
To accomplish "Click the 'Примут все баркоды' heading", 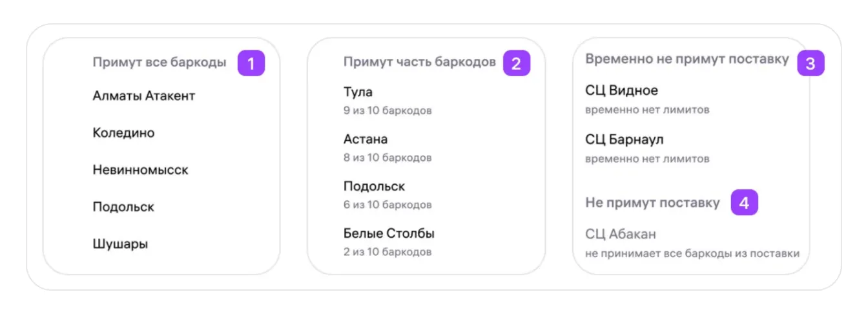I will (160, 63).
